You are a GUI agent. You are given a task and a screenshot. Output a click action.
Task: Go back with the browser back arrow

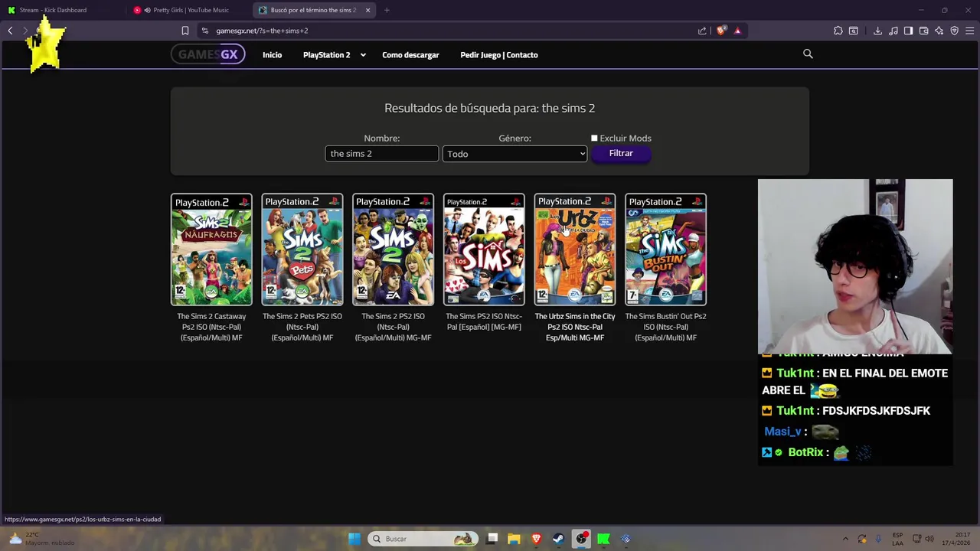(10, 31)
